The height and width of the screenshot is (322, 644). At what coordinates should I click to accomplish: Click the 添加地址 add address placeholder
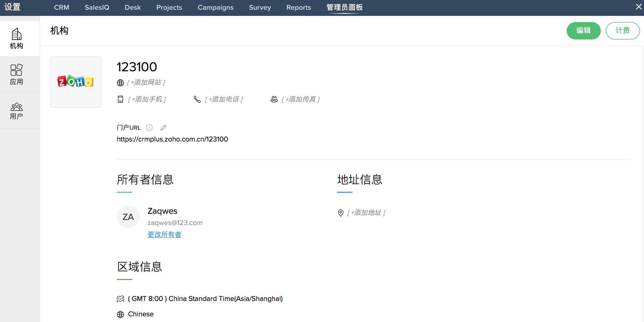tap(366, 213)
